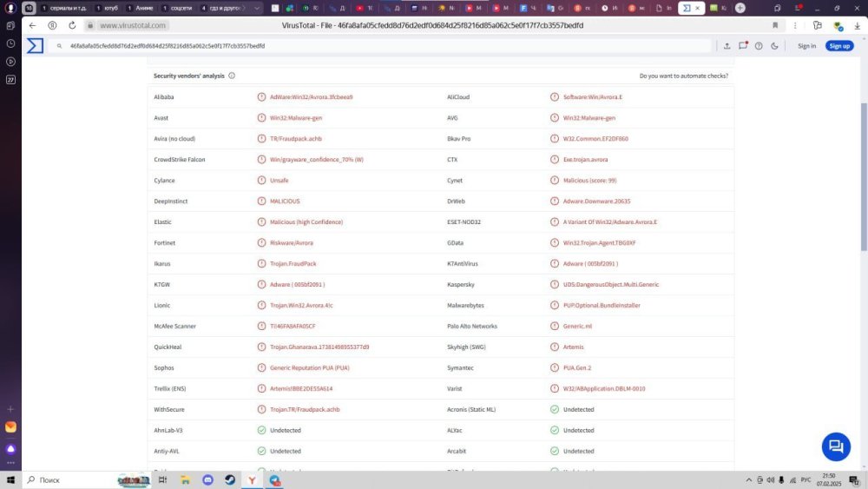868x489 pixels.
Task: Click the sidebar tabs/notes icon
Action: [10, 25]
